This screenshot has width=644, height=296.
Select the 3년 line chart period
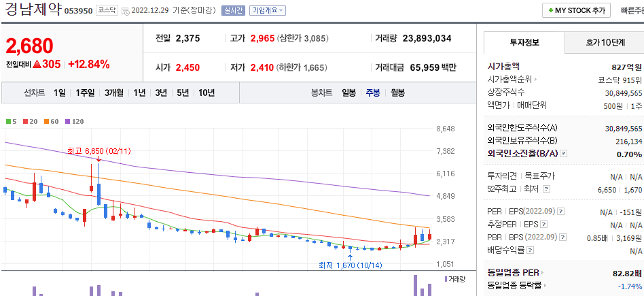point(161,93)
